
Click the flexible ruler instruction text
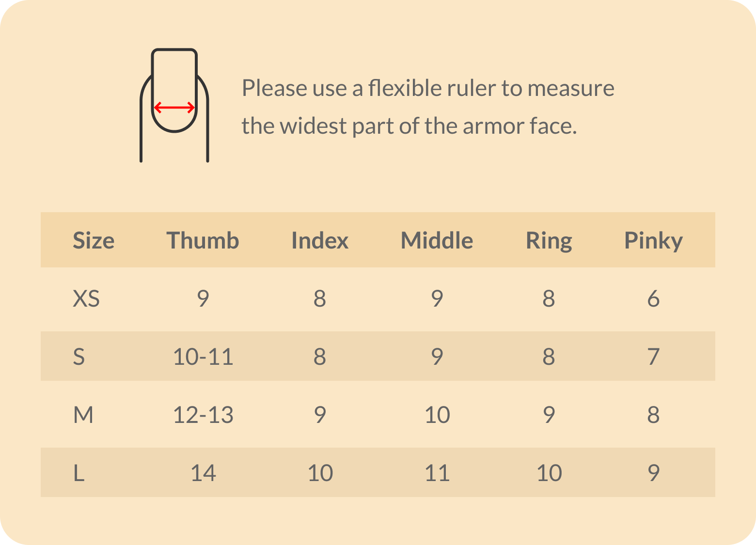click(x=427, y=107)
